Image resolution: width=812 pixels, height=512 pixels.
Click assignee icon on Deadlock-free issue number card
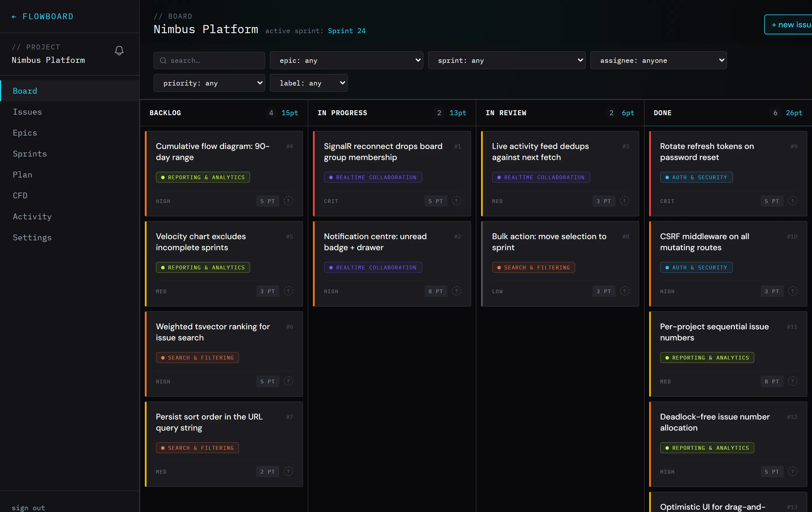tap(793, 472)
